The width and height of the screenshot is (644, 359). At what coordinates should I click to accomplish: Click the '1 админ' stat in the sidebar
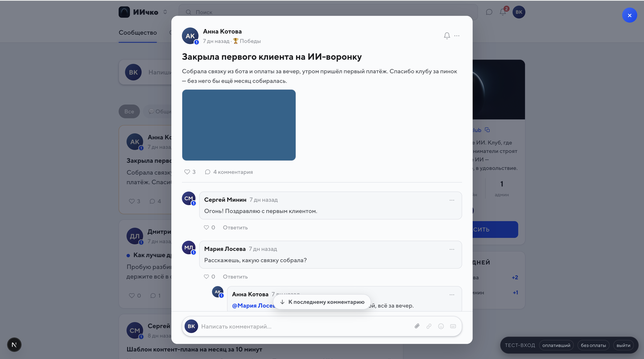coord(502,188)
